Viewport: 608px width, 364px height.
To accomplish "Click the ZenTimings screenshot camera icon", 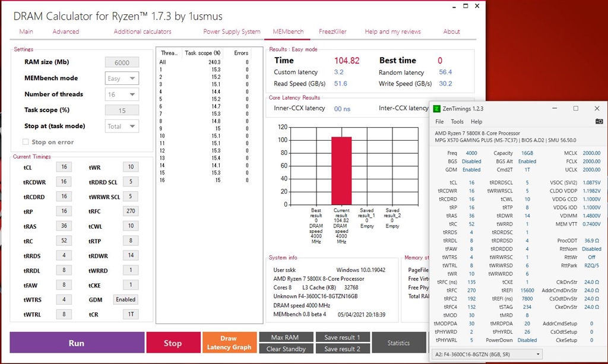I will [x=599, y=121].
